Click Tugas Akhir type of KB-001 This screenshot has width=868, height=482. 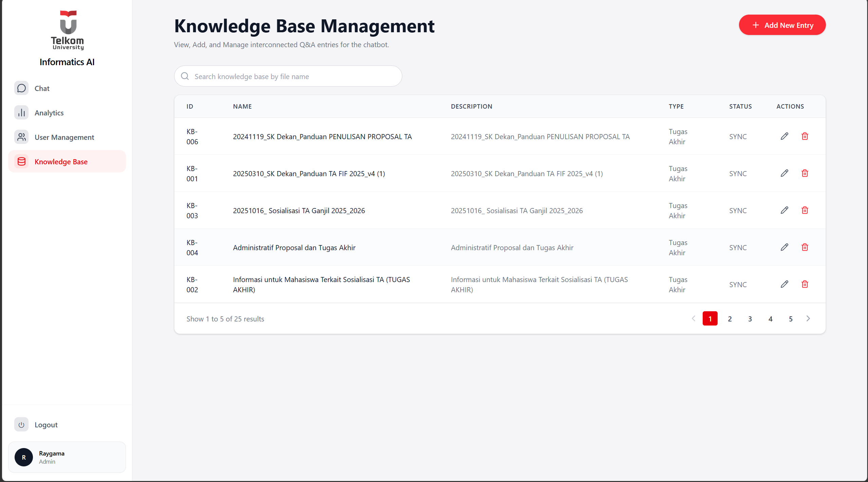pyautogui.click(x=678, y=173)
